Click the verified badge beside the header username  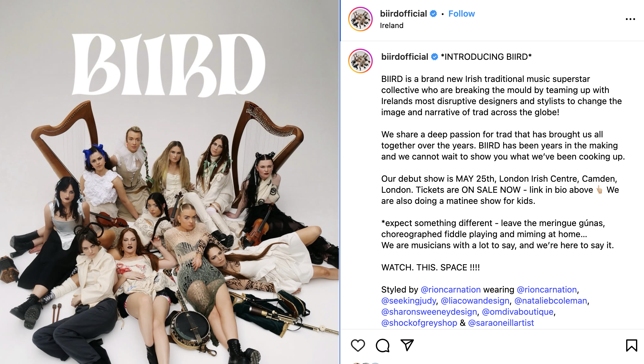tap(433, 14)
